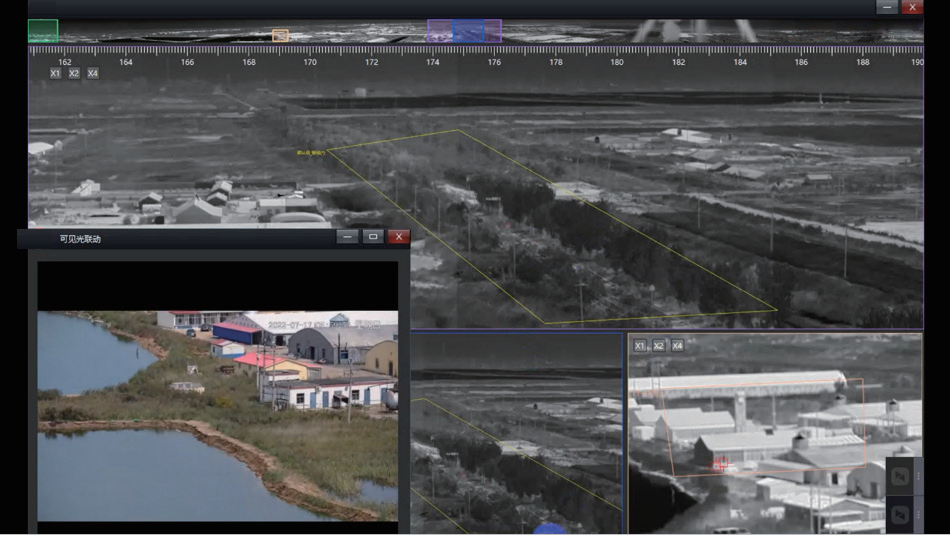Viewport: 950px width, 535px height.
Task: Click the 162 mark on the angle ruler
Action: point(65,62)
